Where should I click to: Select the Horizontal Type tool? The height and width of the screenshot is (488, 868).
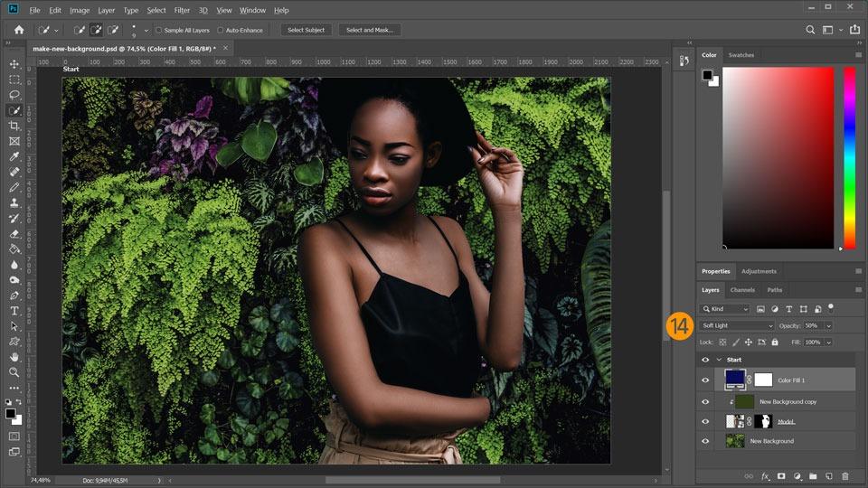14,310
